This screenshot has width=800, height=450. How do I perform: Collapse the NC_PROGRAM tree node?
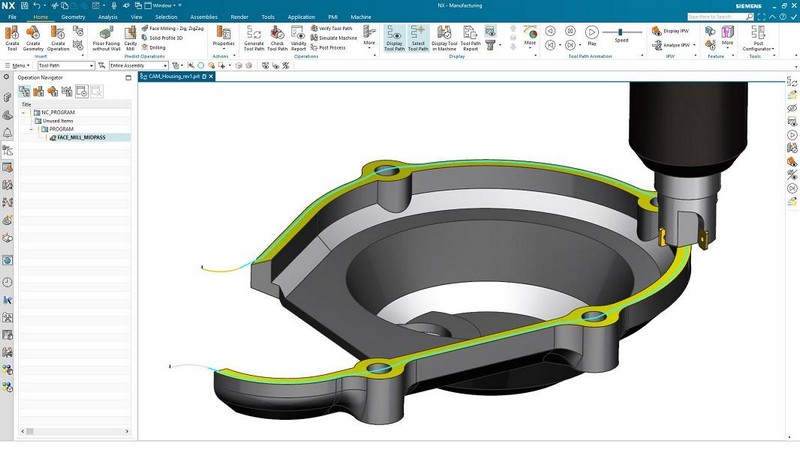tap(23, 112)
